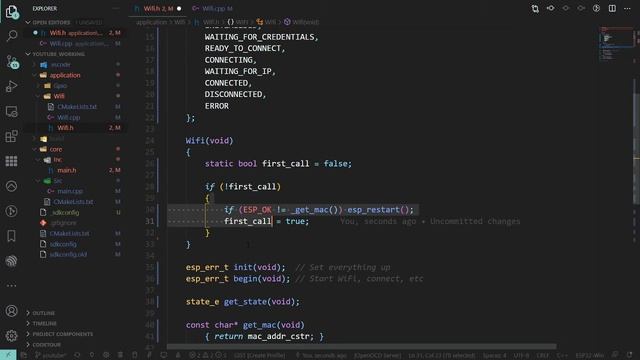Image resolution: width=640 pixels, height=360 pixels.
Task: Switch to the Wifi.h editor tab
Action: [158, 9]
